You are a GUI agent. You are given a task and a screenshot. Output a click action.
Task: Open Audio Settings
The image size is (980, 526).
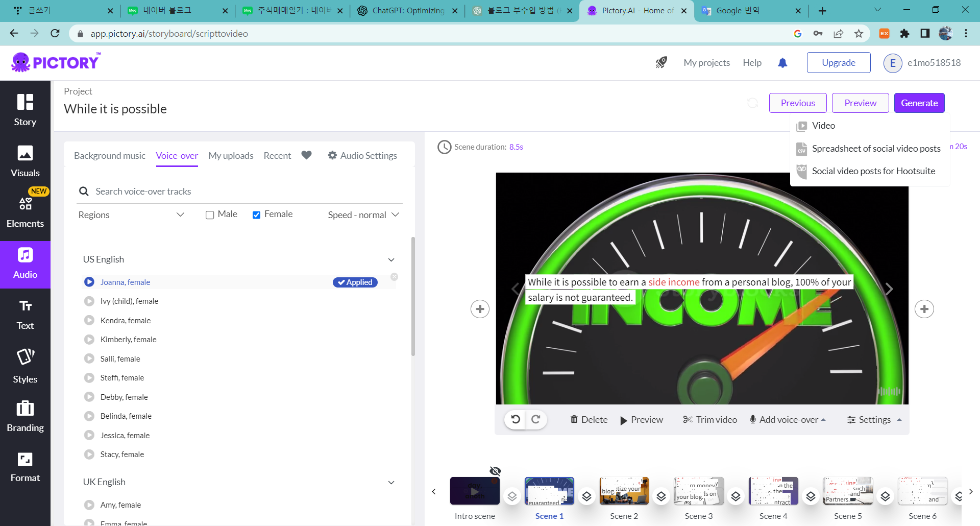pyautogui.click(x=362, y=155)
